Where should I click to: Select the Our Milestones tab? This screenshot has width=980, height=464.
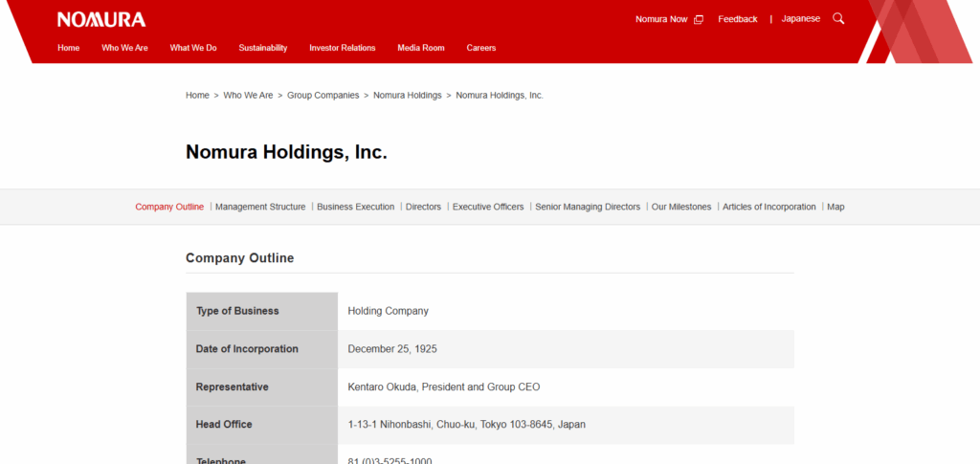click(x=681, y=207)
